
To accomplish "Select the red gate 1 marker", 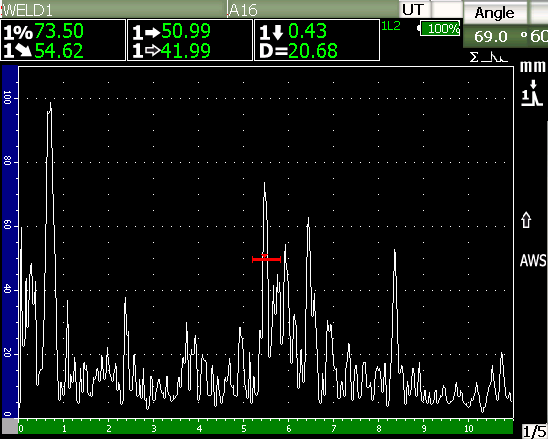I will (x=266, y=259).
